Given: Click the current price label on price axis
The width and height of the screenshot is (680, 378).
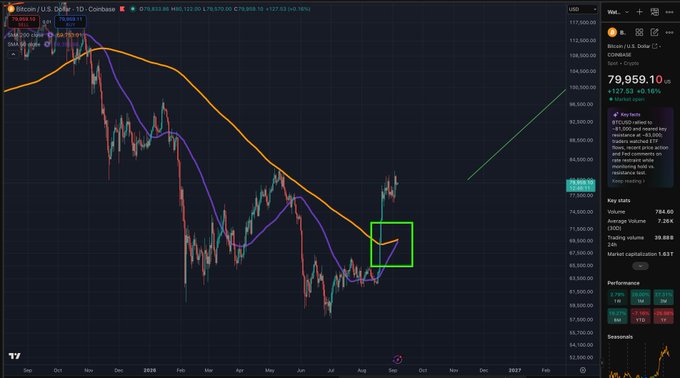Looking at the screenshot, I should click(x=581, y=185).
